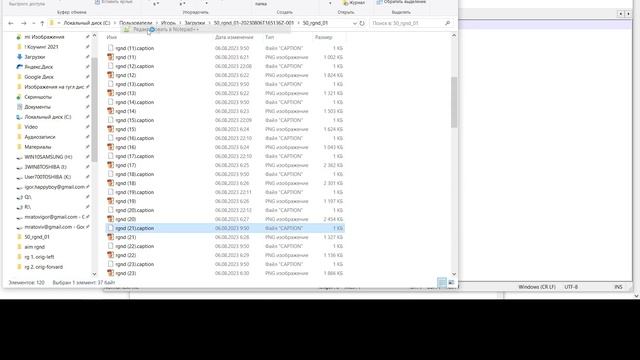This screenshot has width=640, height=360.
Task: Sort by 'Дата изменения' column header
Action: pos(234,37)
